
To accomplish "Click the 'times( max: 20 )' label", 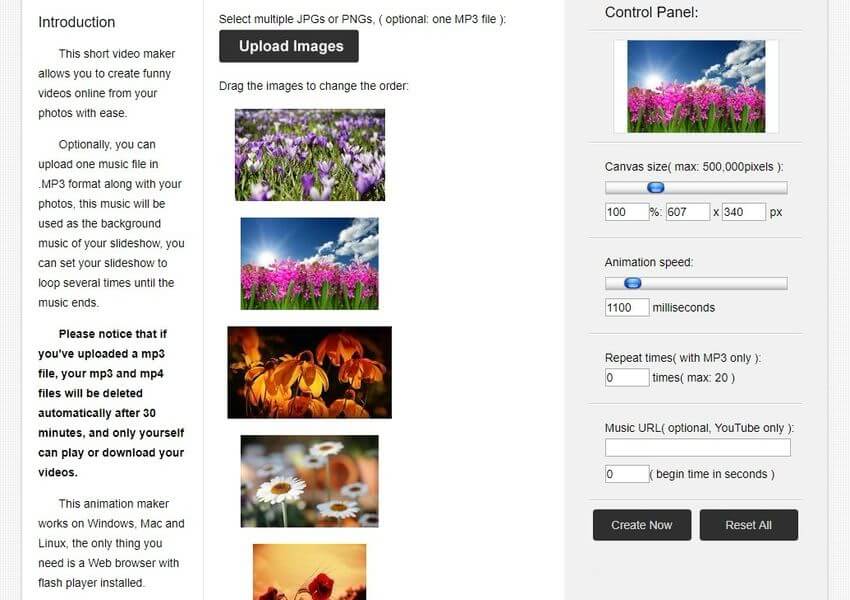I will pyautogui.click(x=694, y=378).
